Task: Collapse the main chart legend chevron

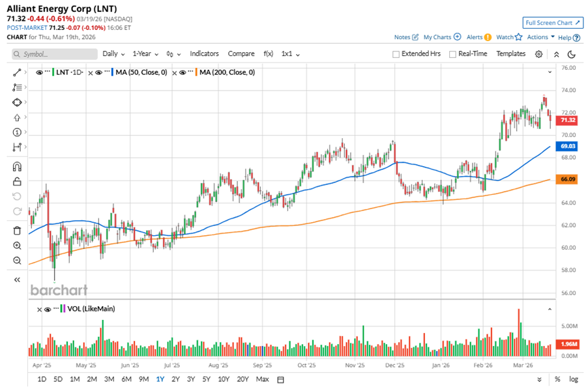Action: [x=550, y=72]
